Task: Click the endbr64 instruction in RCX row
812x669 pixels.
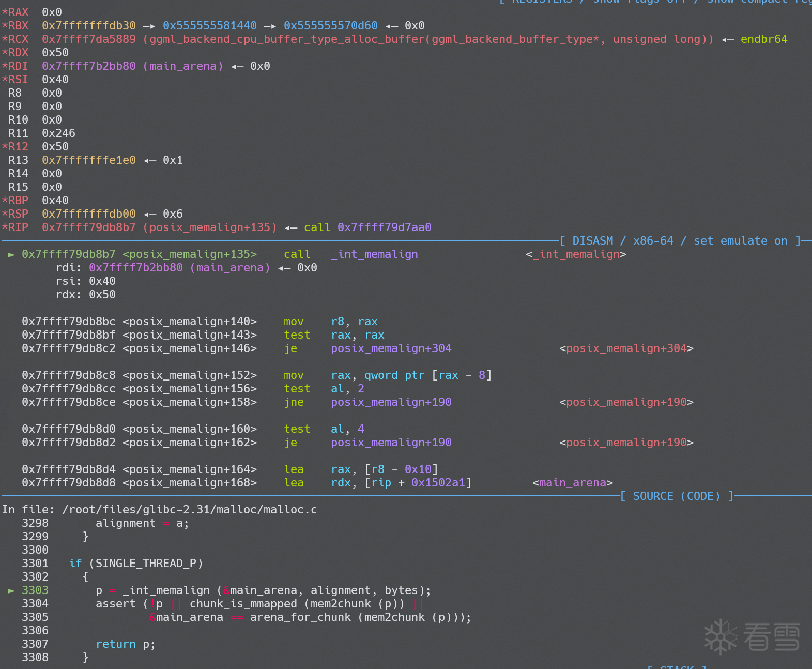Action: click(x=764, y=39)
